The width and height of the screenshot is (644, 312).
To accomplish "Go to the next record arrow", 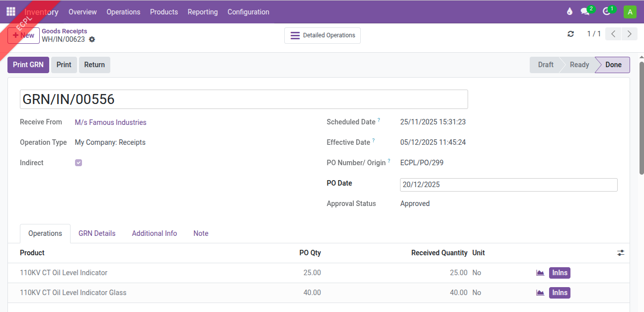I will tap(630, 34).
